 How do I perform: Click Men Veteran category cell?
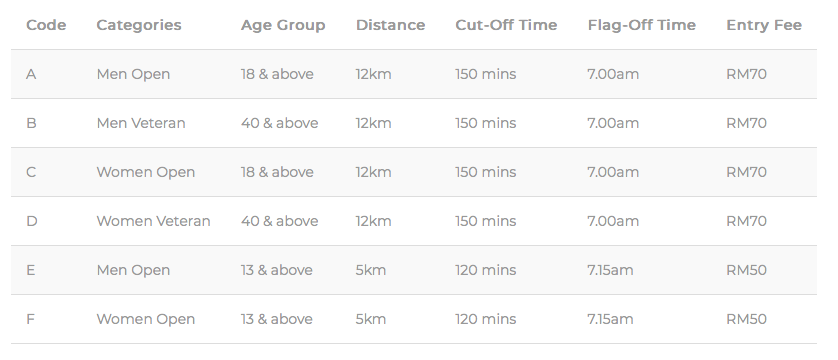(141, 123)
